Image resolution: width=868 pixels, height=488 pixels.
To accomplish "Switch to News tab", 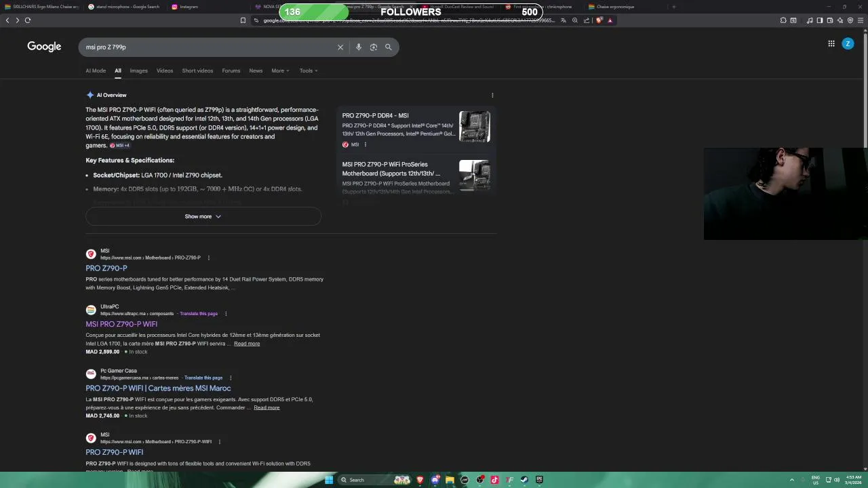I will 256,70.
